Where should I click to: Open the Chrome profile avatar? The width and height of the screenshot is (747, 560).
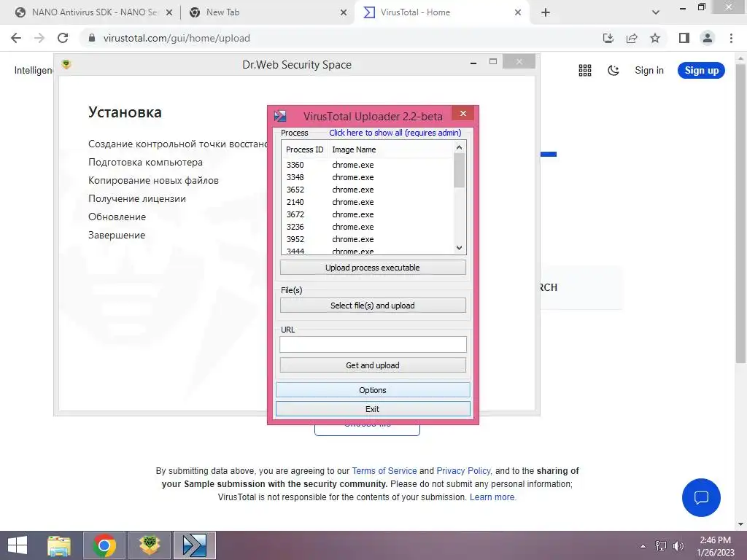(708, 38)
